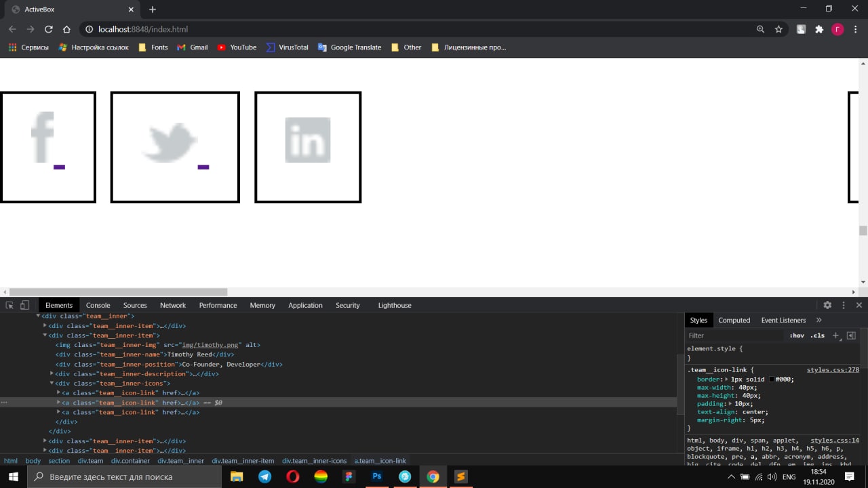Expand the padding shorthand property
868x488 pixels.
pos(730,404)
